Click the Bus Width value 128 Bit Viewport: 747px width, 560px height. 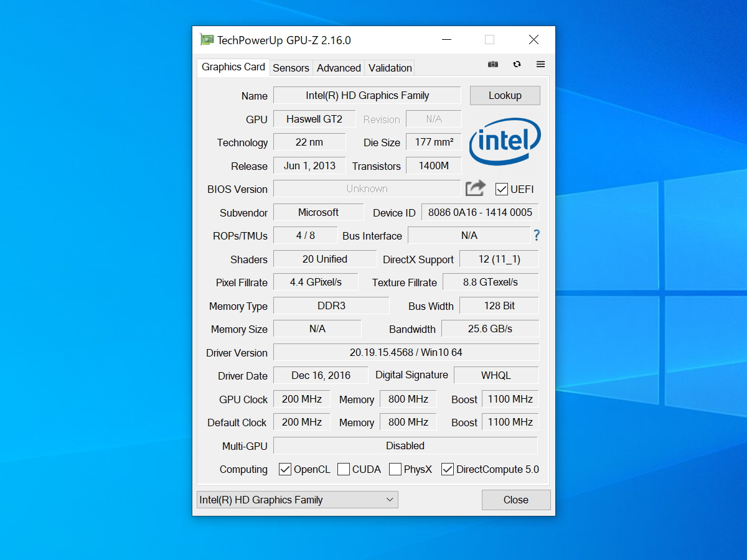pyautogui.click(x=499, y=306)
